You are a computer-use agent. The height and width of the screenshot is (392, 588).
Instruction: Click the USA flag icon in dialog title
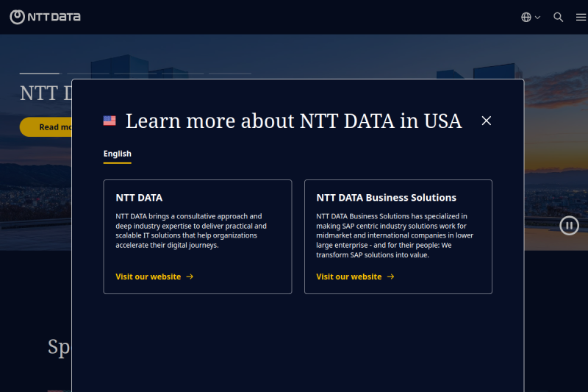pyautogui.click(x=110, y=121)
